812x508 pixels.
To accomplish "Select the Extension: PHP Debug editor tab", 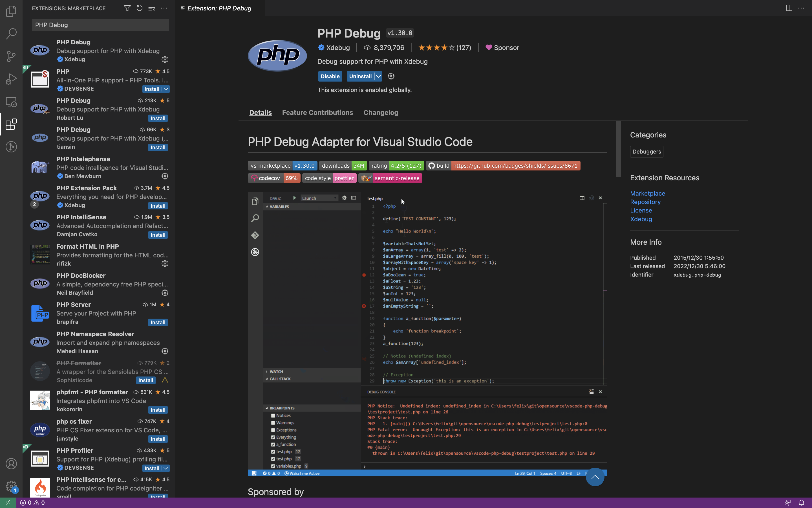I will 219,8.
